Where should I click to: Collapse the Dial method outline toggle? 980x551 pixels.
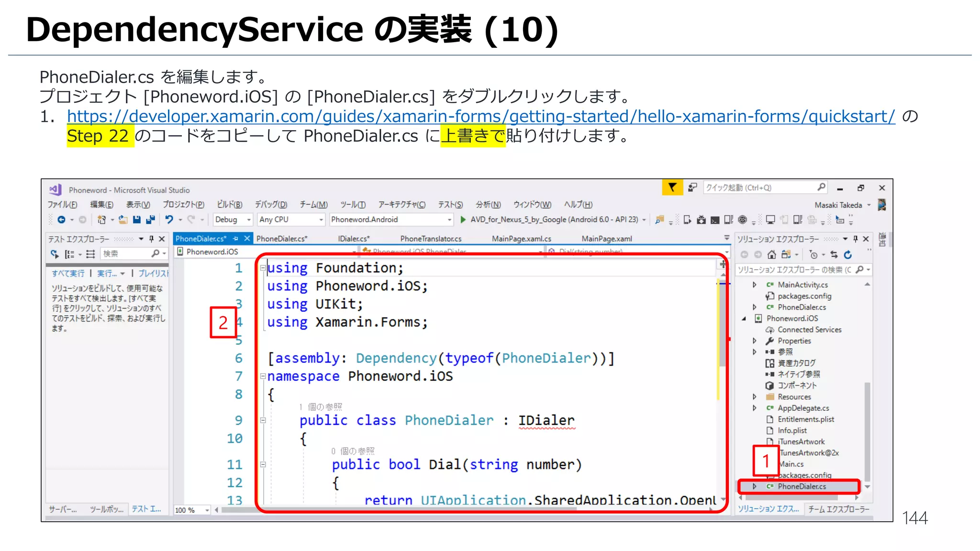pos(263,464)
